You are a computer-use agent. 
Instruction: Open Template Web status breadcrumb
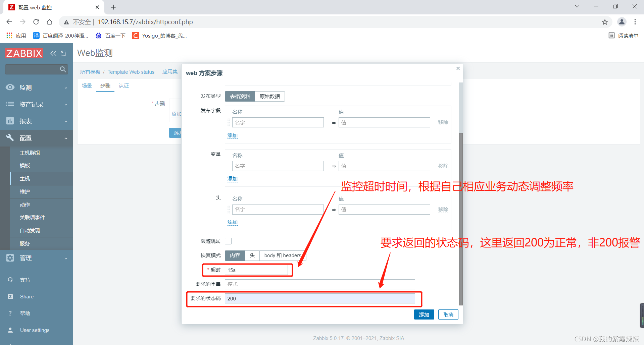click(x=131, y=72)
